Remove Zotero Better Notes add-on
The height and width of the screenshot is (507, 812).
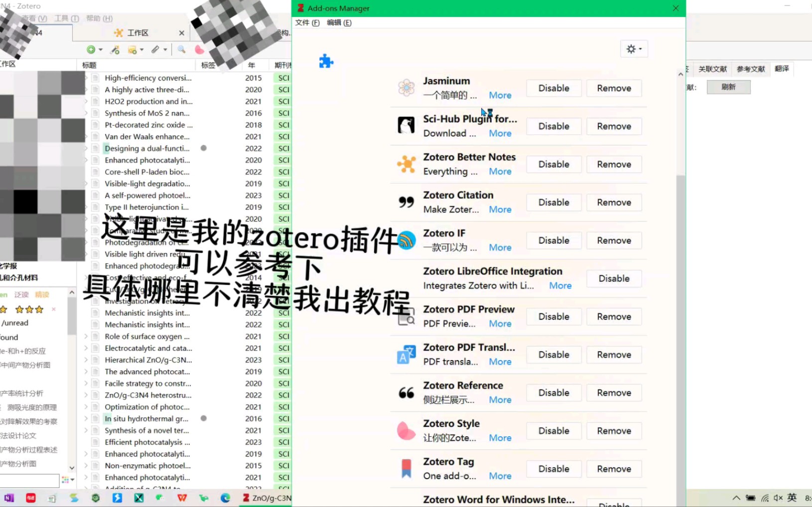[x=614, y=164]
